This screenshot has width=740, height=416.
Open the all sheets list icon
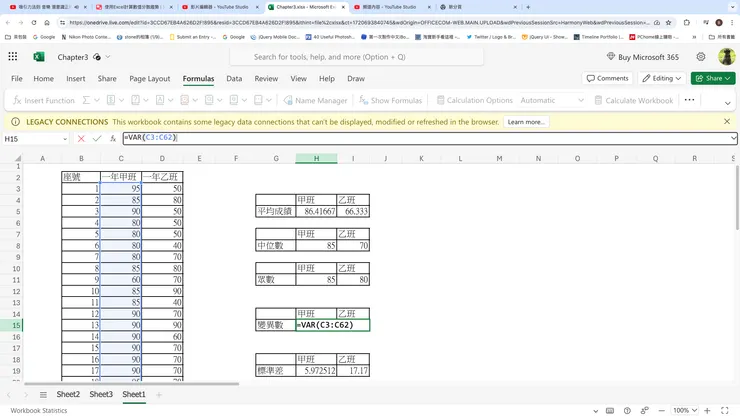pos(43,394)
